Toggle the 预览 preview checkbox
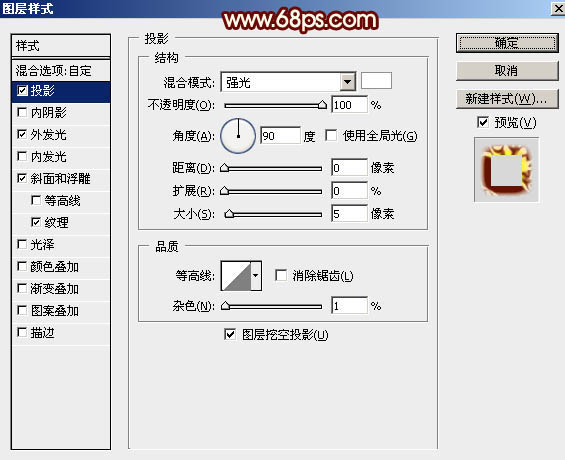The height and width of the screenshot is (460, 565). (483, 122)
